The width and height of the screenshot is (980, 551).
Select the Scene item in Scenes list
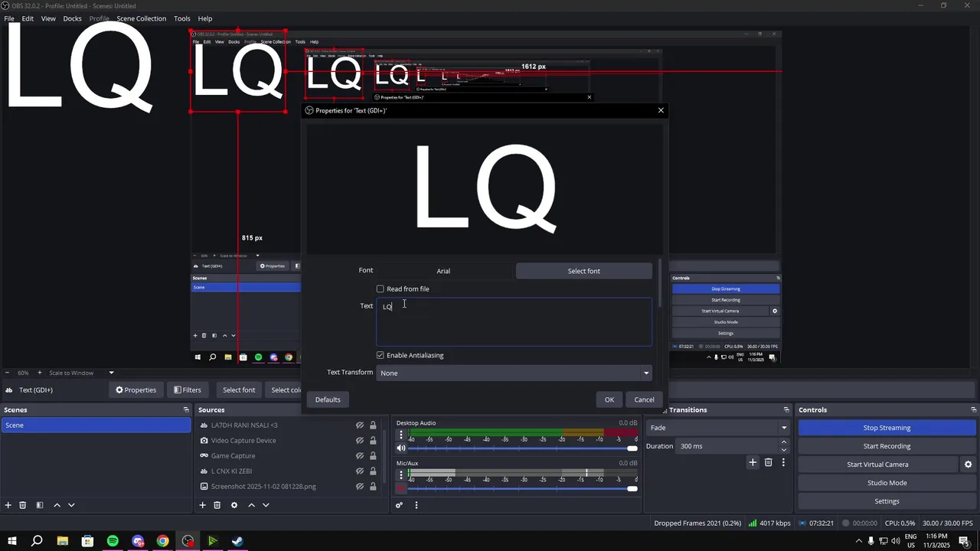coord(96,425)
